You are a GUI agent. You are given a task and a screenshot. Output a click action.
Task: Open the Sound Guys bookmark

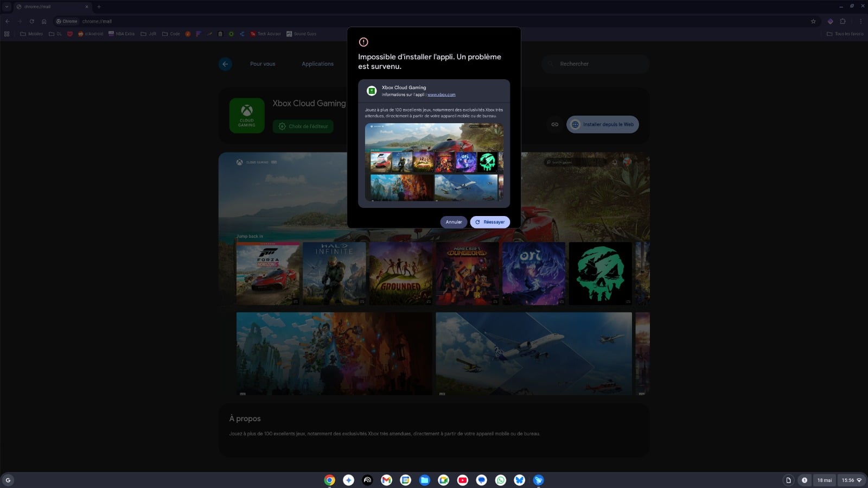(x=301, y=34)
